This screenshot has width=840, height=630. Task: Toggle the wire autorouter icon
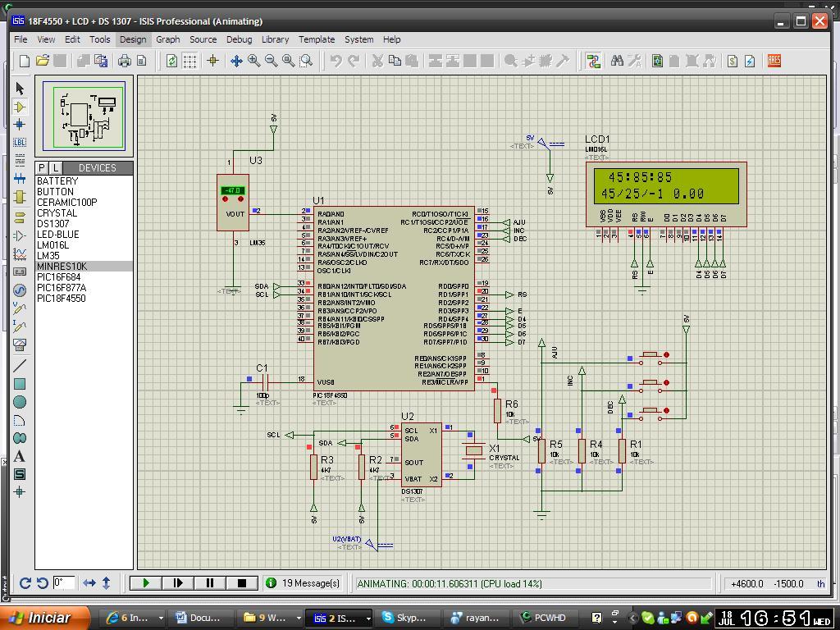tap(593, 61)
